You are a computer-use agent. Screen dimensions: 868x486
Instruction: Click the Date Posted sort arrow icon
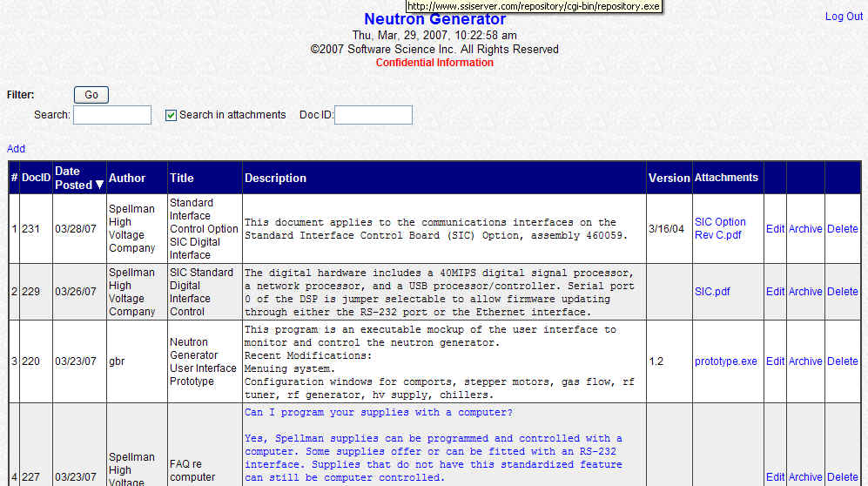click(x=99, y=185)
